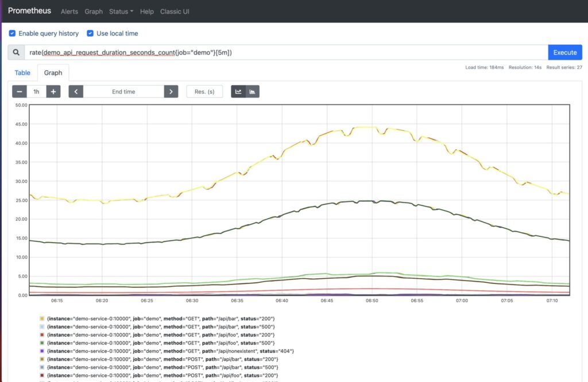Switch to Classic UI

pyautogui.click(x=175, y=11)
